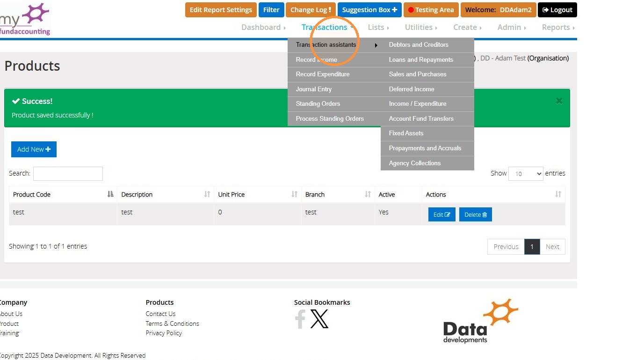Choose Prepayments and Accruals assistant
The height and width of the screenshot is (360, 644).
[427, 148]
